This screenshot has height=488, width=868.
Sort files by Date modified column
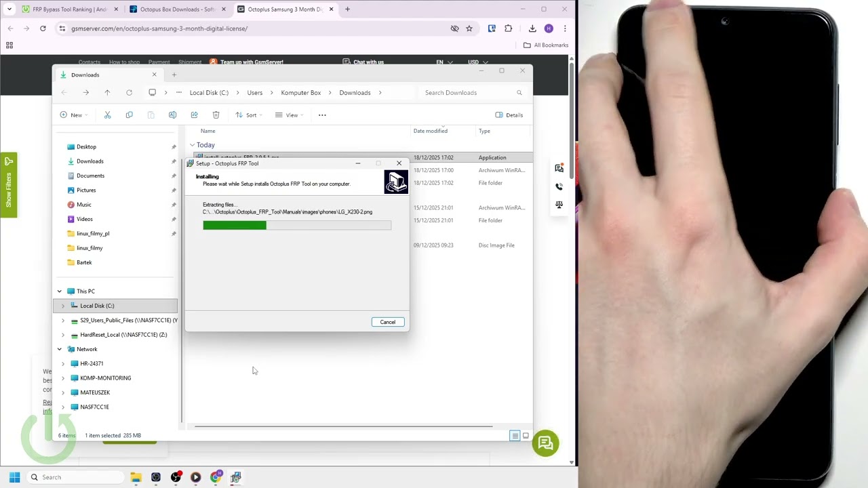pos(430,131)
